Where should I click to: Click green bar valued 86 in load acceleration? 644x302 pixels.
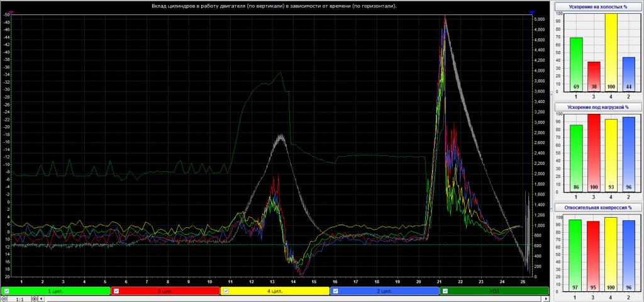[576, 158]
